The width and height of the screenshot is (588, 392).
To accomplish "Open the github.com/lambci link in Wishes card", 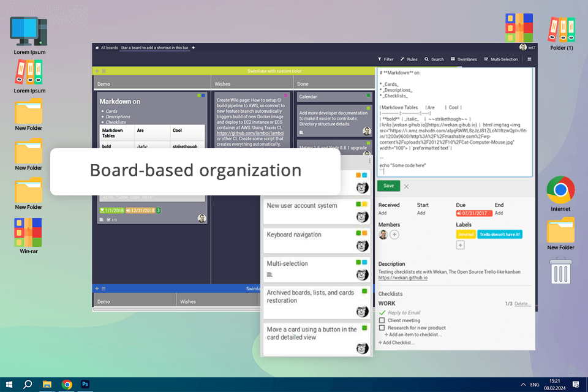I will [250, 133].
